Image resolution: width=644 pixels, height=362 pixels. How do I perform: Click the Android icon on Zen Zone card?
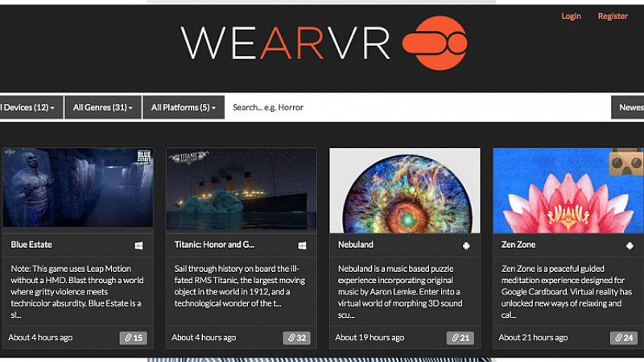pyautogui.click(x=630, y=245)
